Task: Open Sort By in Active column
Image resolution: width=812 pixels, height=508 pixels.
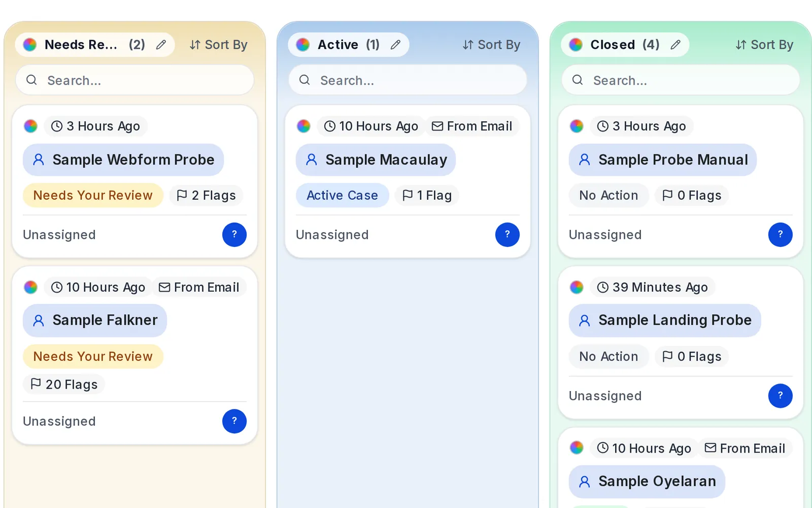Action: click(491, 45)
